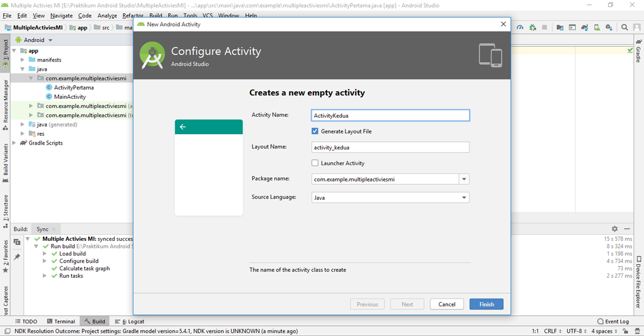Viewport: 644px width, 336px height.
Task: Click Finish in Configure Activity dialog
Action: (486, 304)
